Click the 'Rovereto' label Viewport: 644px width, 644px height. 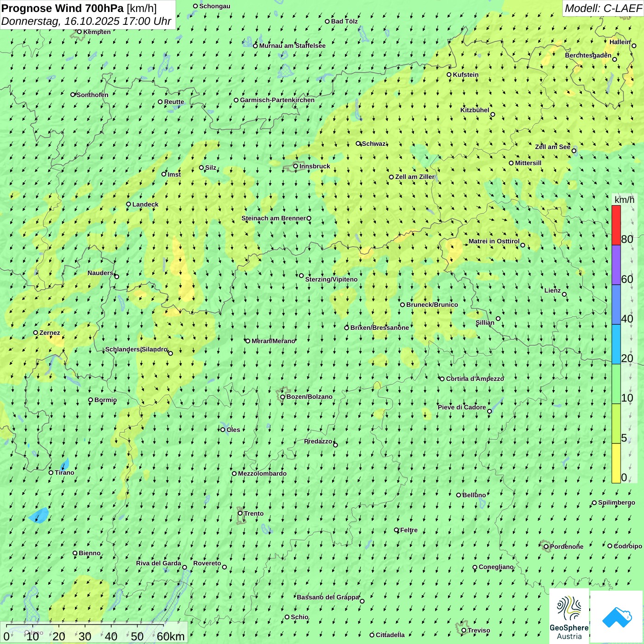207,563
